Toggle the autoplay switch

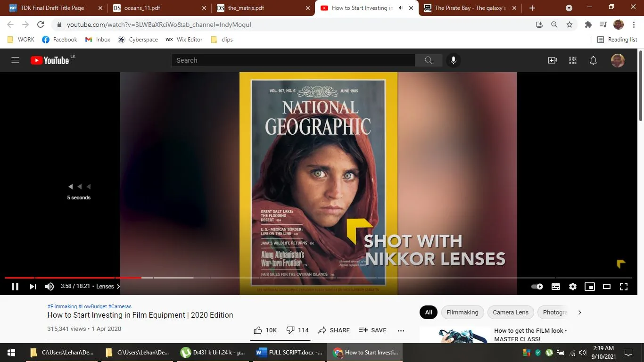pyautogui.click(x=537, y=287)
